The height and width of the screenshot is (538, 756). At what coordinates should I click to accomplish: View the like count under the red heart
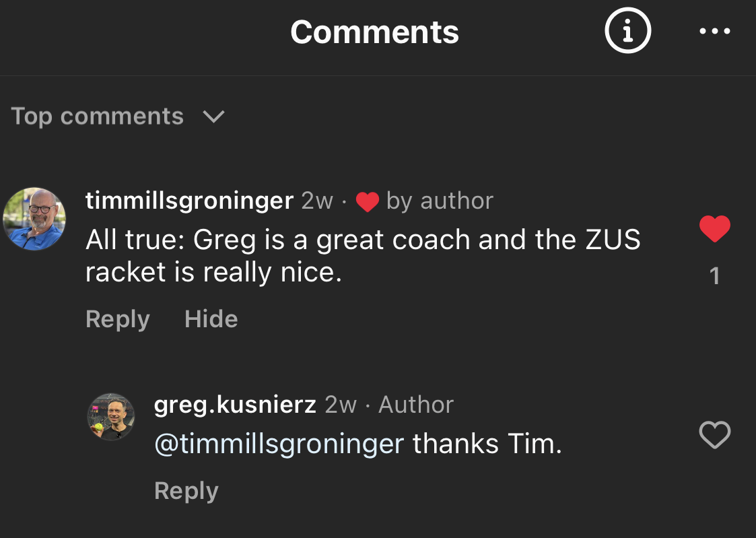click(x=714, y=275)
